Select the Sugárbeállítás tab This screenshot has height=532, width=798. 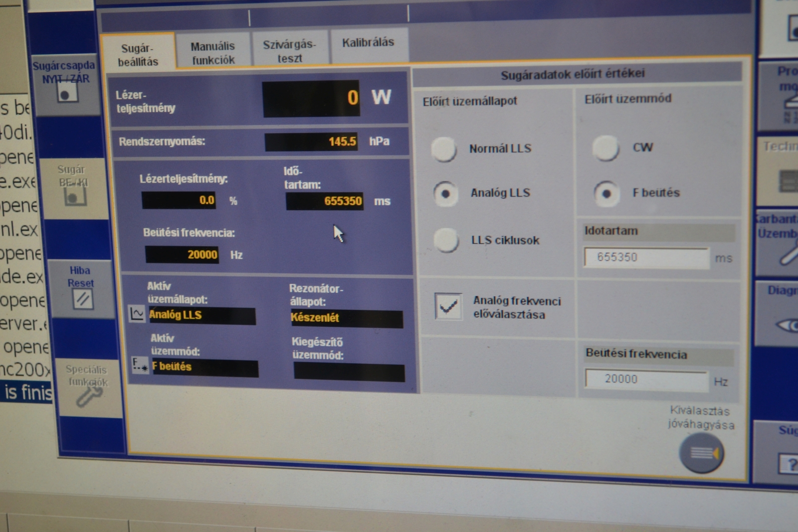point(138,55)
